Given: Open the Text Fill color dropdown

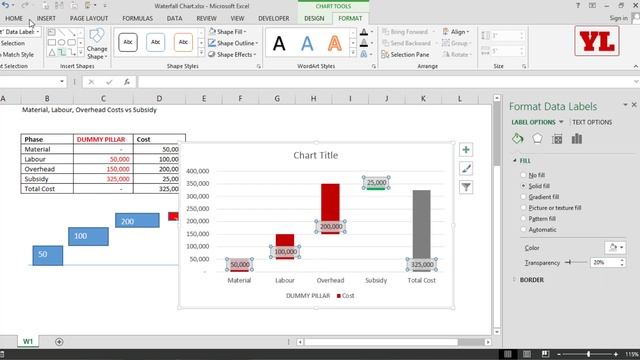Looking at the screenshot, I should point(371,31).
